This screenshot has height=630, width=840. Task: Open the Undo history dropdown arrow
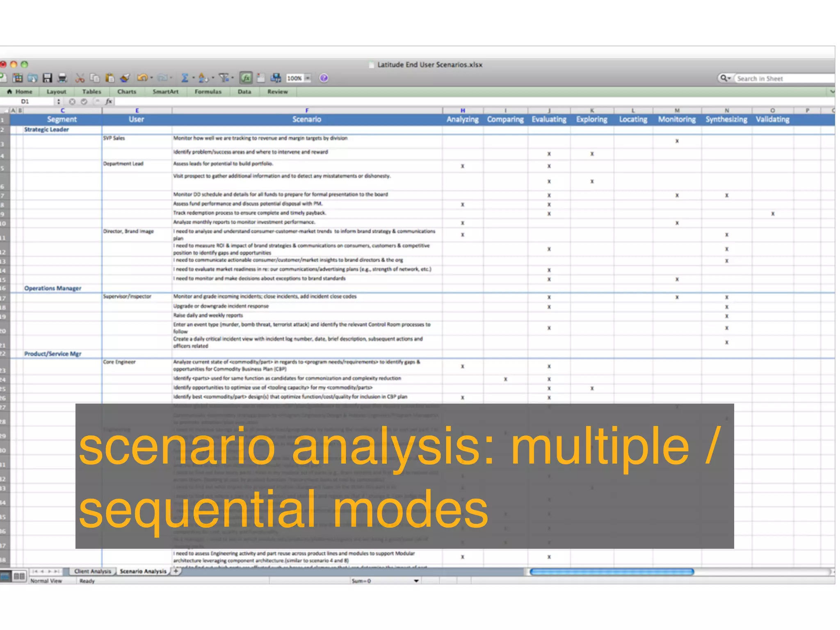151,78
